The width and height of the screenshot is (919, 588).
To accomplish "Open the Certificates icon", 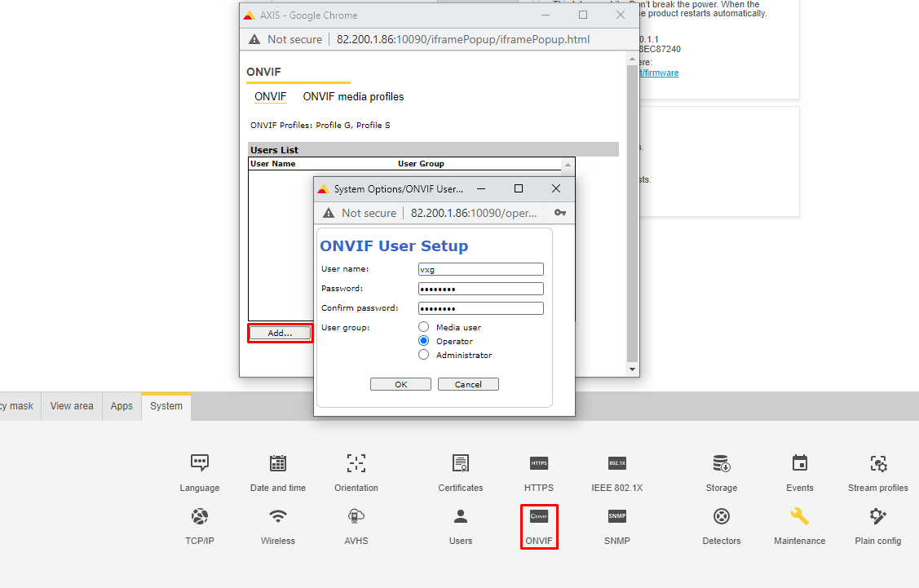I will (461, 464).
